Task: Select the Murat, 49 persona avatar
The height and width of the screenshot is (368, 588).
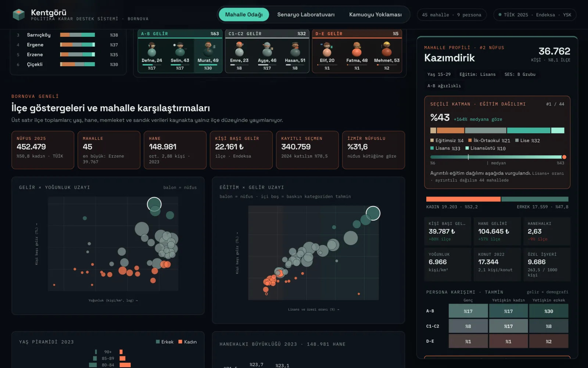Action: click(208, 49)
